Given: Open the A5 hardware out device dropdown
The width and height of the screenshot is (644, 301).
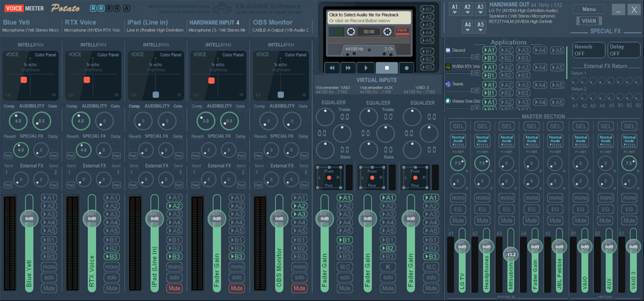Looking at the screenshot, I should click(x=481, y=27).
